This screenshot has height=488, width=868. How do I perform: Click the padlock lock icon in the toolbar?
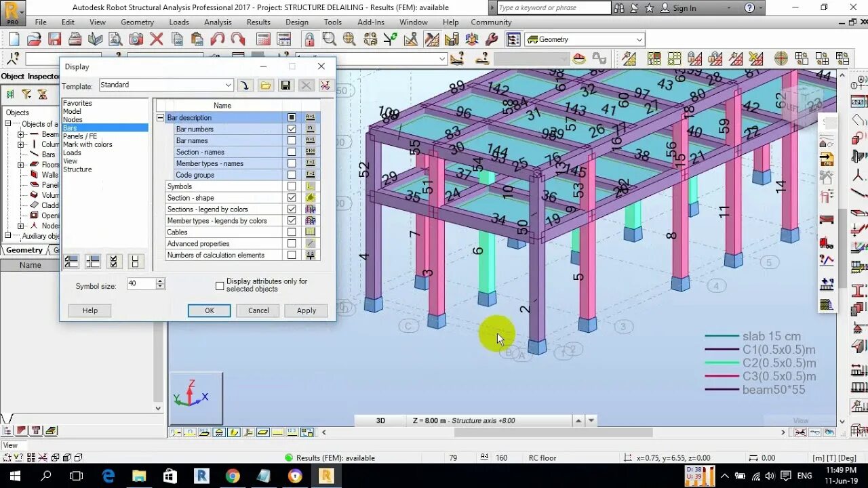[309, 39]
